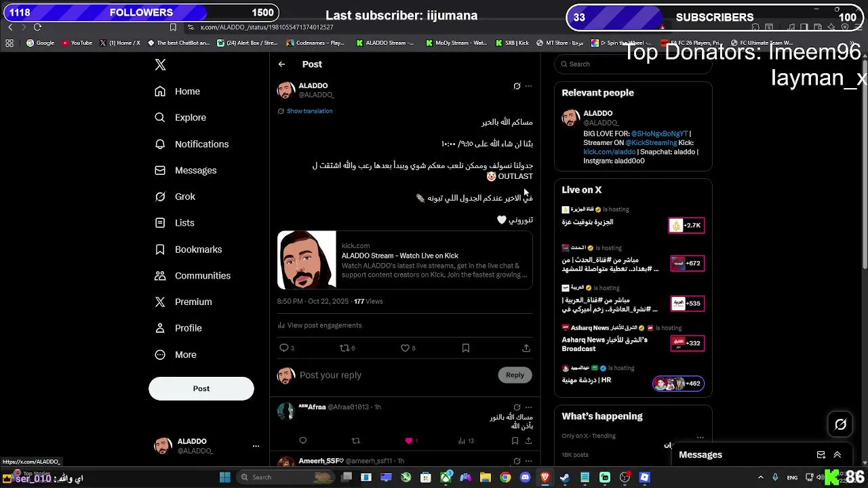Expand the More menu in sidebar

click(x=176, y=354)
